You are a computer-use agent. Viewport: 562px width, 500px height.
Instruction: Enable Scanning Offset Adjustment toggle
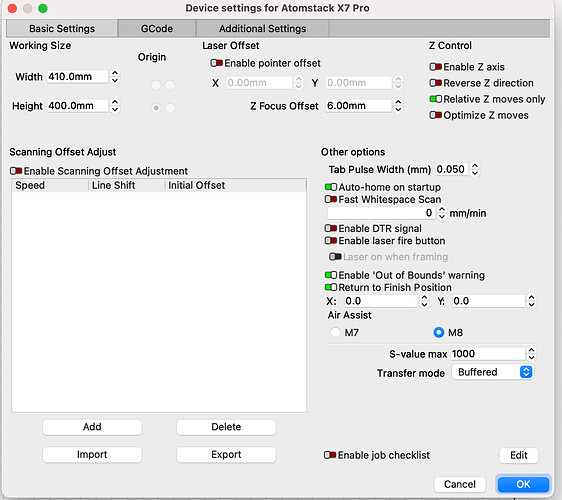coord(16,171)
